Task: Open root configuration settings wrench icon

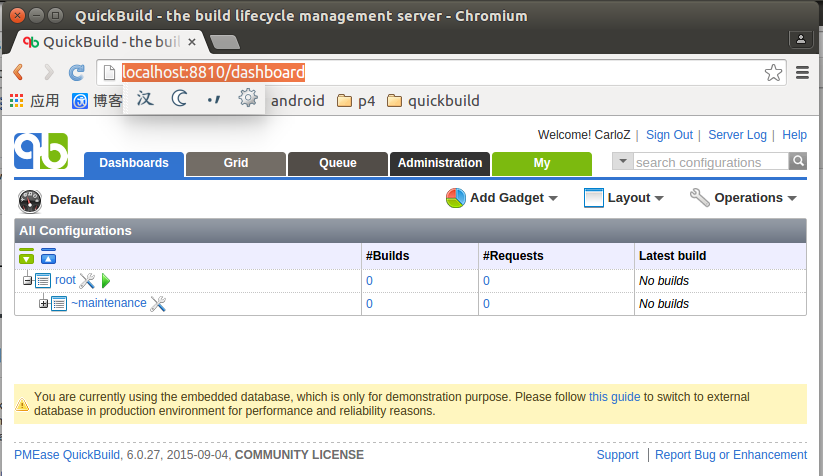Action: click(x=87, y=281)
